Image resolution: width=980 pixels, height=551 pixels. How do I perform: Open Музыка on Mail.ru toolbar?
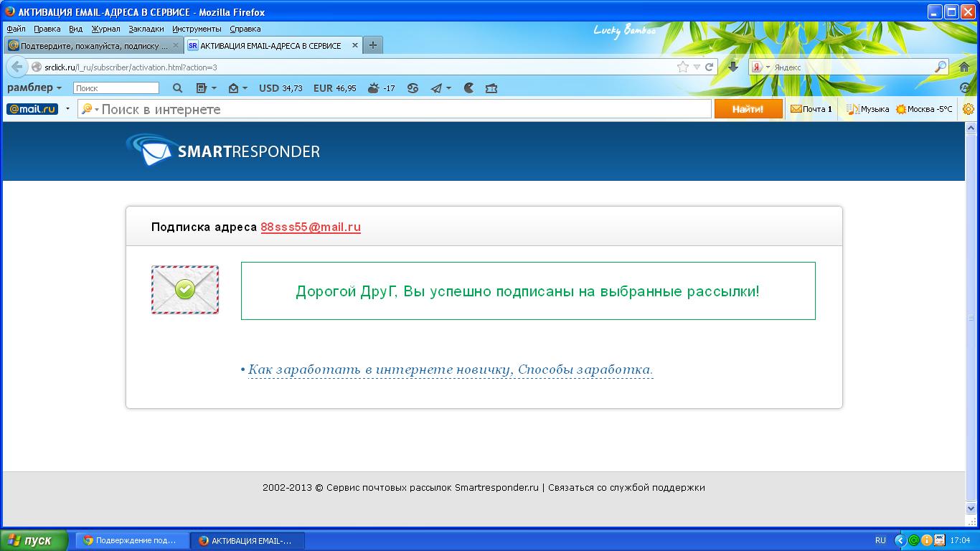pos(867,109)
